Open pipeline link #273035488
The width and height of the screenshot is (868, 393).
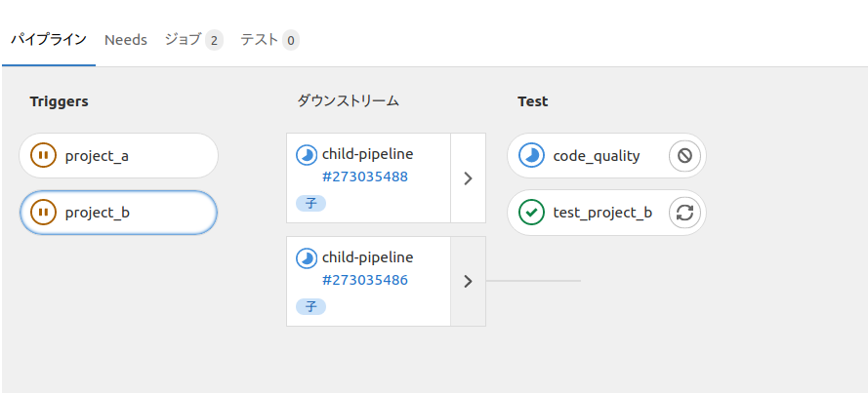[x=365, y=177]
